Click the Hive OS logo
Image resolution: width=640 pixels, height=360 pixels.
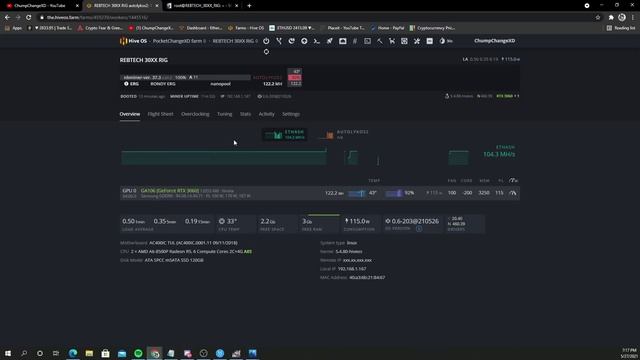133,41
